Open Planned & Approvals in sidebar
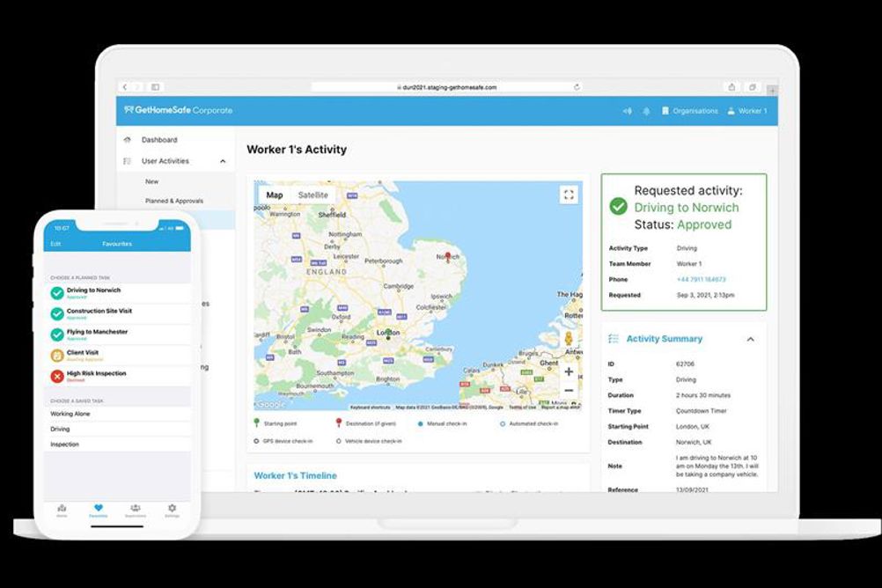Screen dimensions: 882x588 pos(174,201)
